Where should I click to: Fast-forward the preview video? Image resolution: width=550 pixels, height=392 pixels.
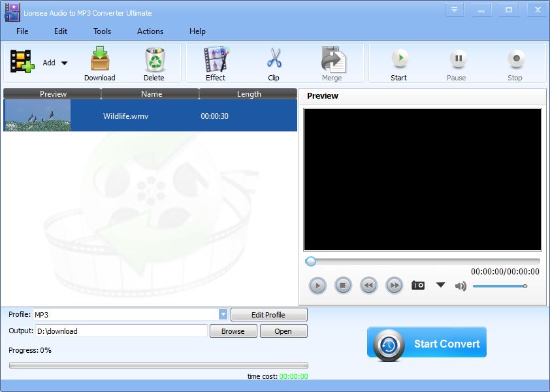tap(395, 286)
